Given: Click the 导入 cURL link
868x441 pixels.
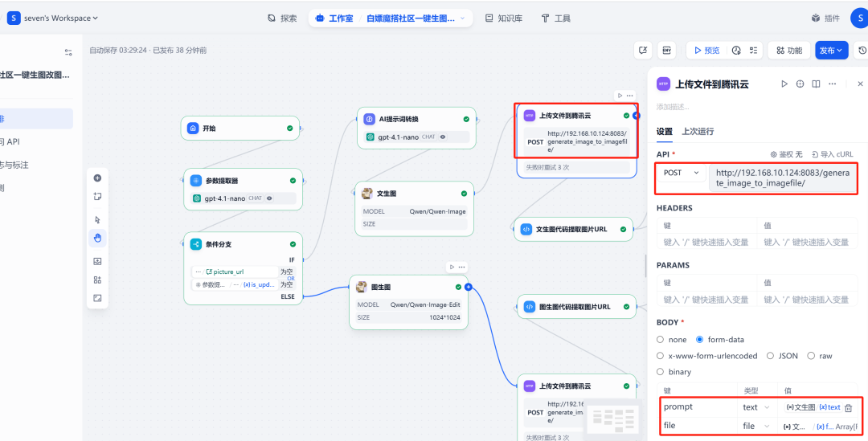Looking at the screenshot, I should point(832,154).
